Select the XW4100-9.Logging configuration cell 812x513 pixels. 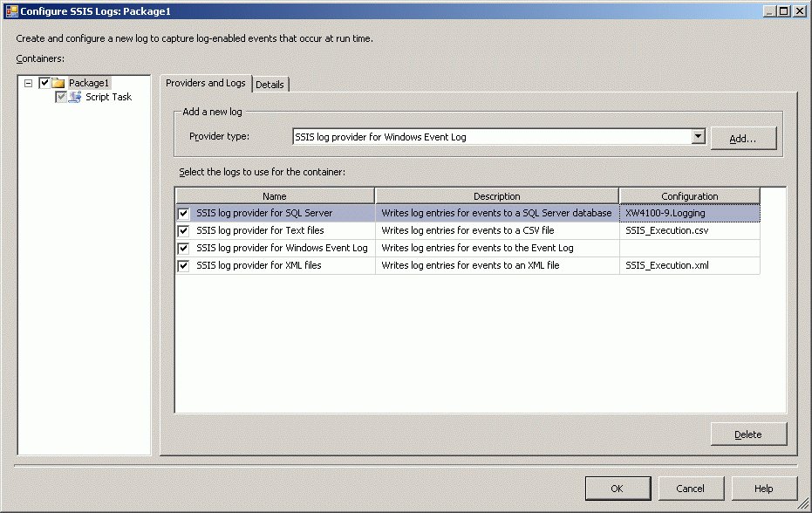(x=689, y=213)
